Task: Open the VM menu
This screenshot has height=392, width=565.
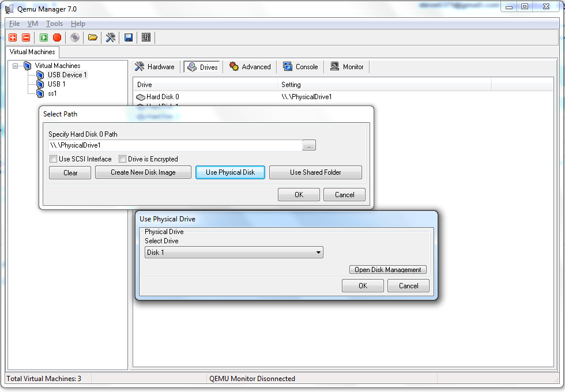Action: pyautogui.click(x=33, y=24)
